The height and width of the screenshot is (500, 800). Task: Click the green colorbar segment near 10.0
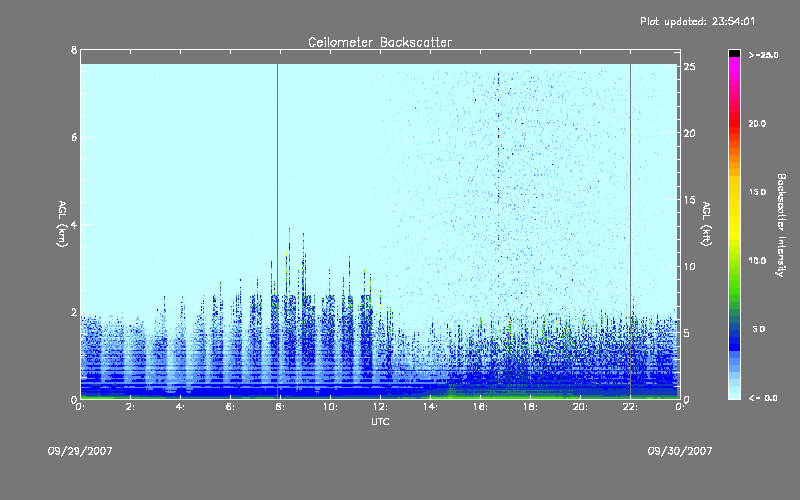[x=734, y=265]
